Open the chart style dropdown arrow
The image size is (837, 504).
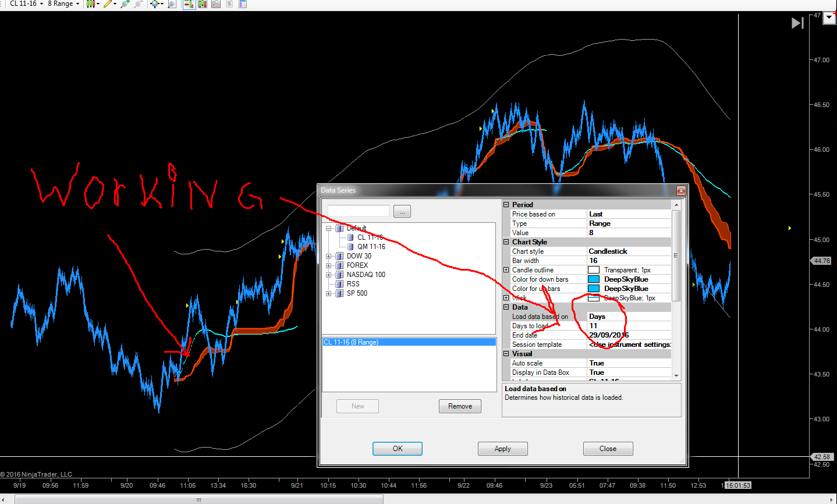coord(98,3)
